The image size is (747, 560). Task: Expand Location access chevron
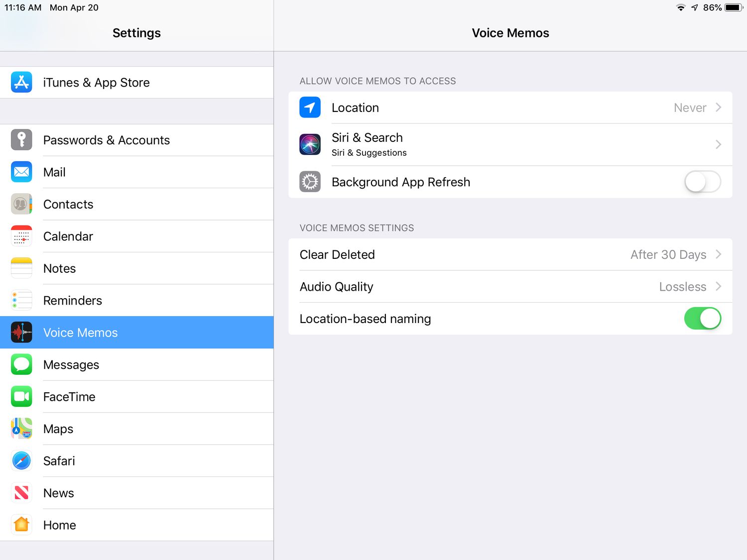coord(718,108)
